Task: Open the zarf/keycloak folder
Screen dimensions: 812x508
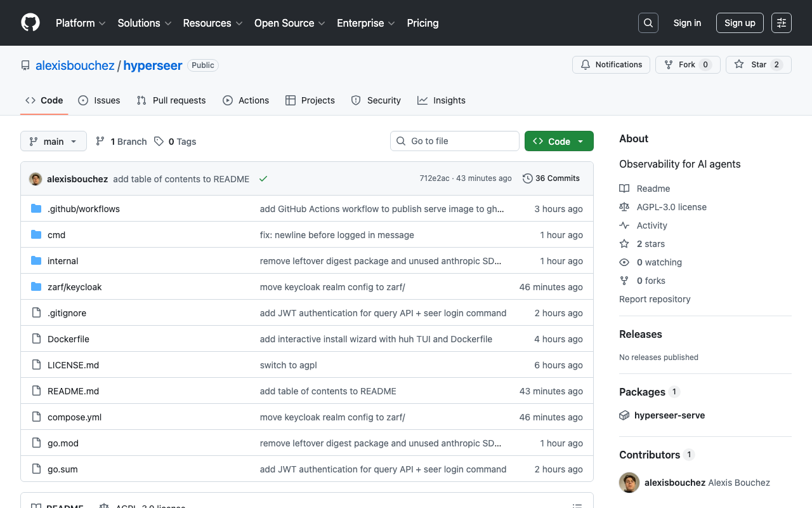Action: (x=74, y=287)
